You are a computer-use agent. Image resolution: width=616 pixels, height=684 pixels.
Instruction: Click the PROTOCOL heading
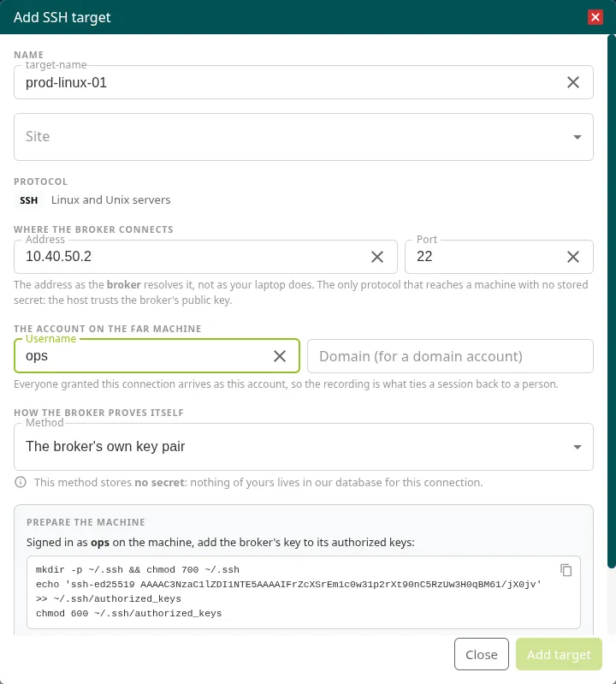pyautogui.click(x=40, y=181)
